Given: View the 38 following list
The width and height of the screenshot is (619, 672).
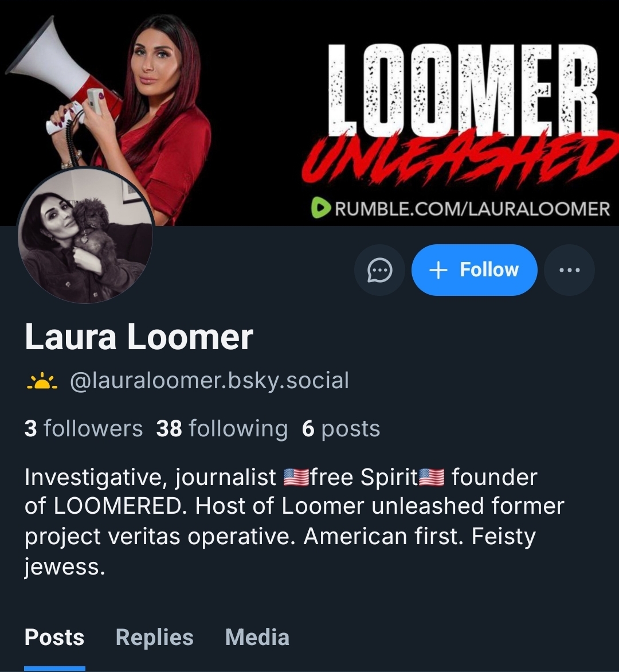Looking at the screenshot, I should [x=222, y=428].
